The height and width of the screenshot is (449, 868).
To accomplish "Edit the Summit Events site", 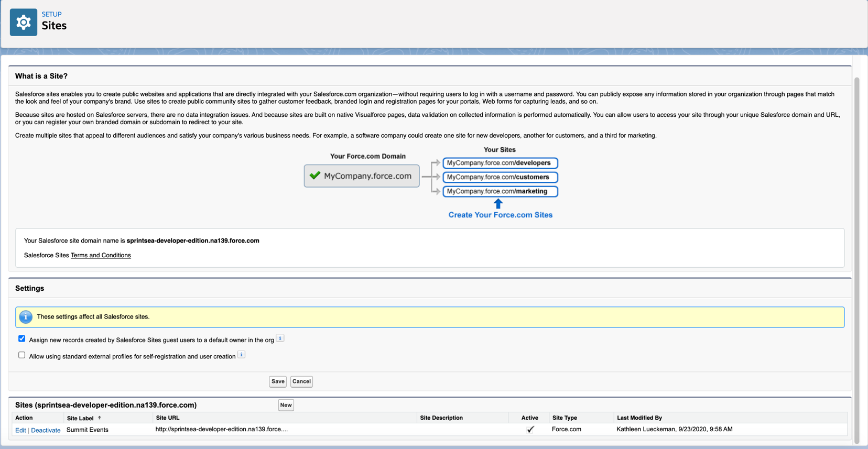I will [20, 430].
